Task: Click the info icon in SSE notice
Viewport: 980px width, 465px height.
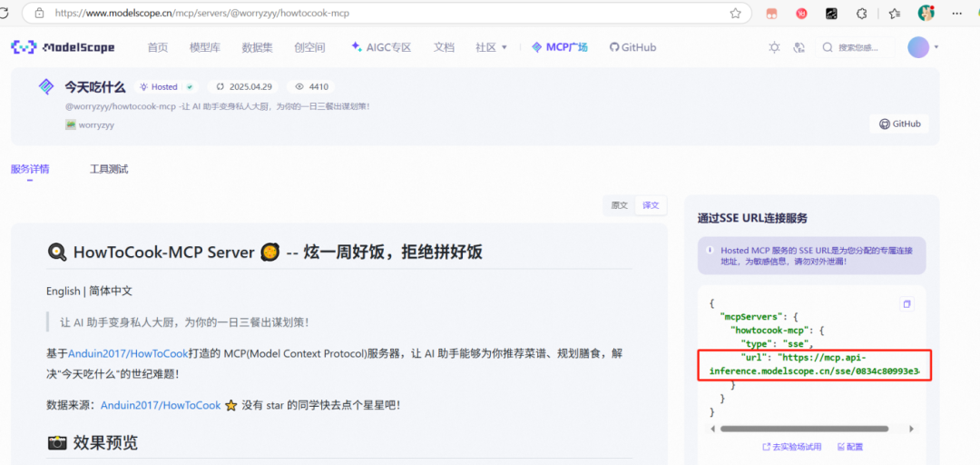Action: tap(710, 249)
